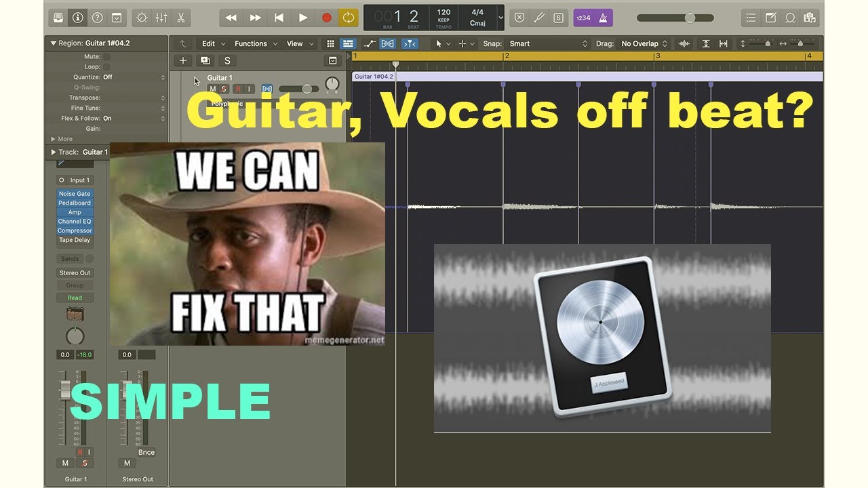
Task: Click bar 3 on the ruler
Action: pyautogui.click(x=657, y=57)
